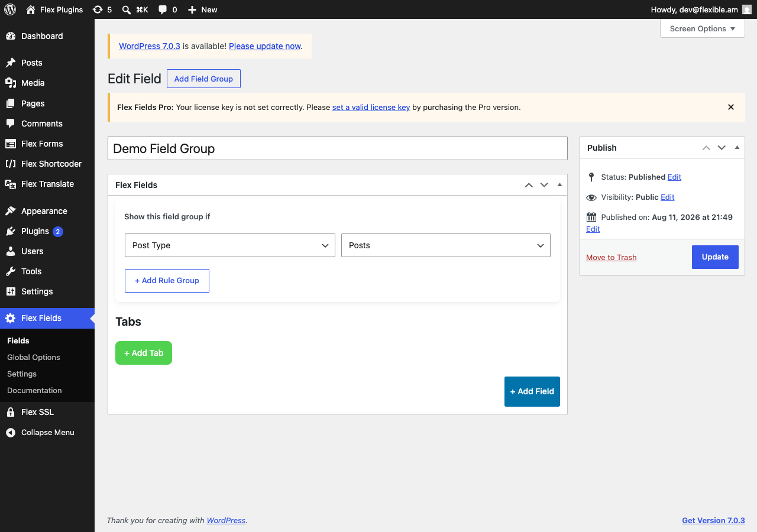757x532 pixels.
Task: Open Flex Fields Settings submenu item
Action: [x=22, y=374]
